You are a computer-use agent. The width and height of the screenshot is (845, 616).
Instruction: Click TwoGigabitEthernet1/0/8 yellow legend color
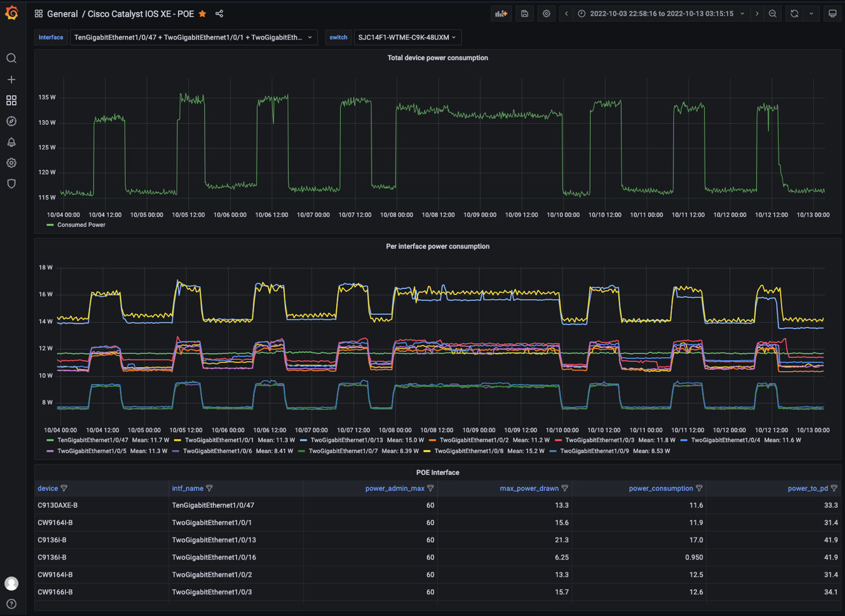tap(427, 451)
